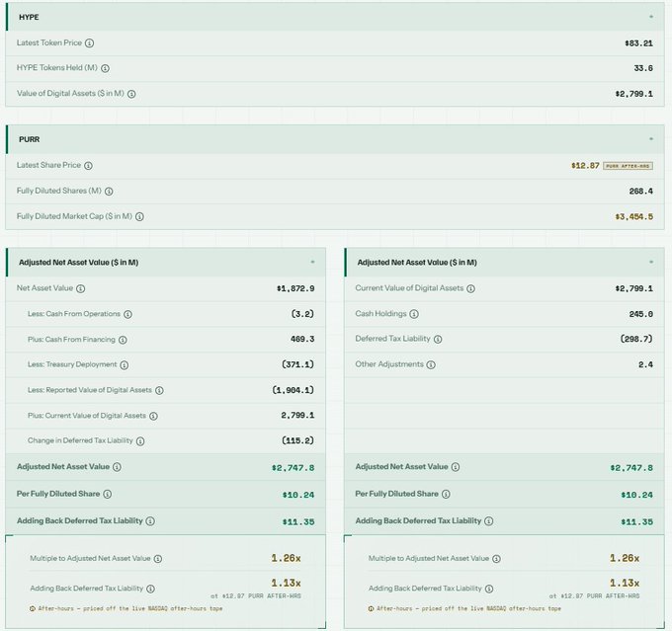Viewport: 672px width, 631px height.
Task: Open info for right bold Adding Back Deferred Tax Liability
Action: [488, 521]
